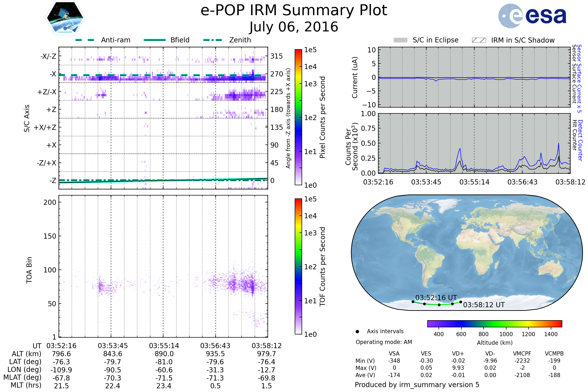Click the hatched IRM in S/C Shadow swatch
Image resolution: width=588 pixels, height=392 pixels.
point(479,40)
